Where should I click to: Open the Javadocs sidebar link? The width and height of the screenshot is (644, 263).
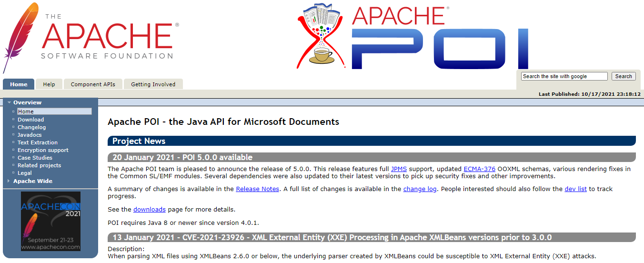point(30,135)
